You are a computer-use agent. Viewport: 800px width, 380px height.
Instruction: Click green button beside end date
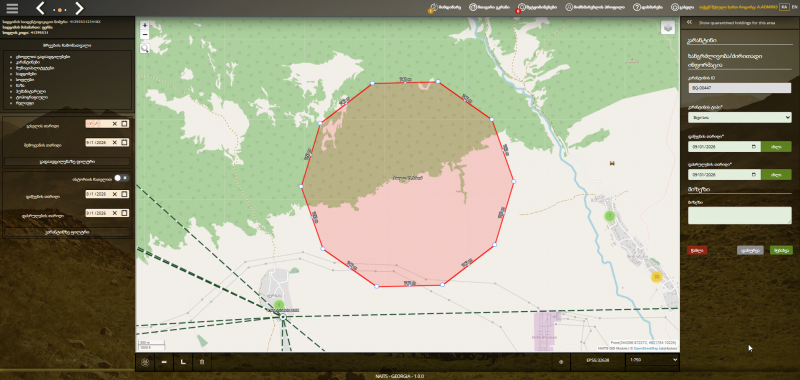pyautogui.click(x=776, y=175)
